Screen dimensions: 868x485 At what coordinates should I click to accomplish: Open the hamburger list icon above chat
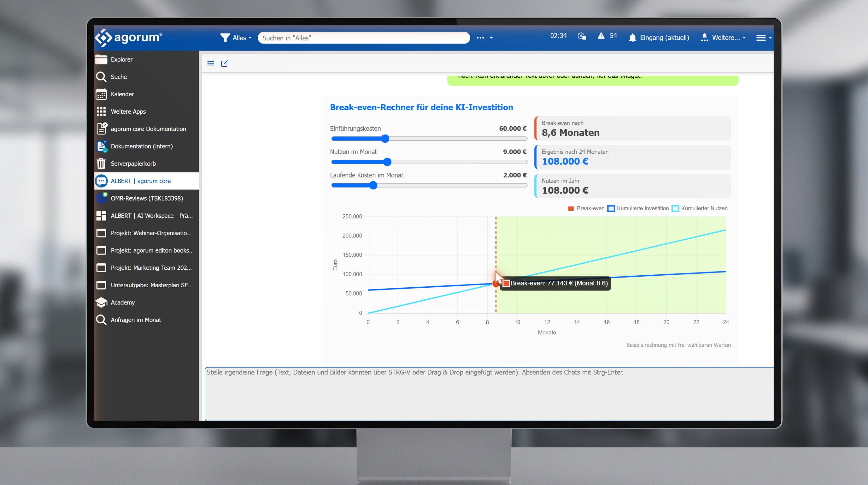pyautogui.click(x=211, y=63)
